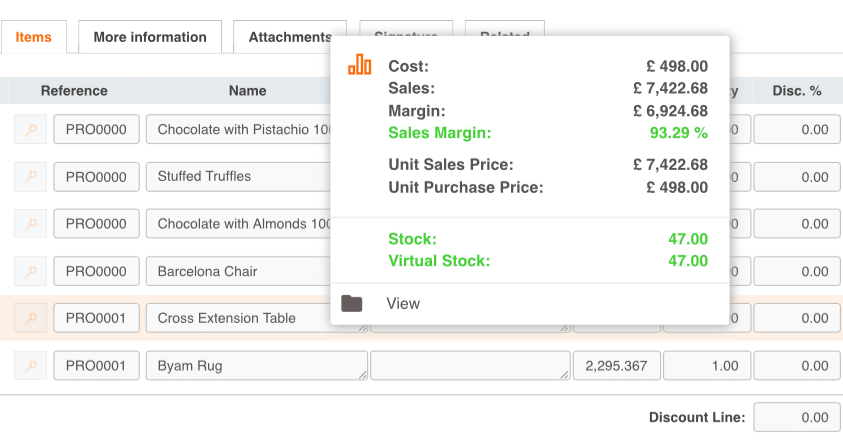Click the search icon beside Chocolate with Almonds row
843x442 pixels.
[30, 224]
